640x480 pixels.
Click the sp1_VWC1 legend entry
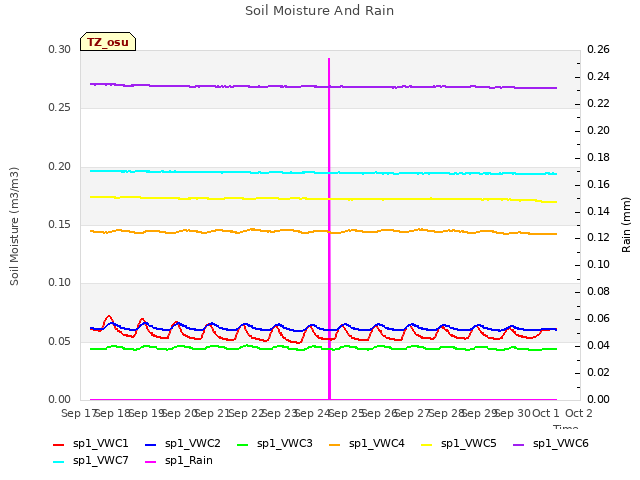coord(91,444)
